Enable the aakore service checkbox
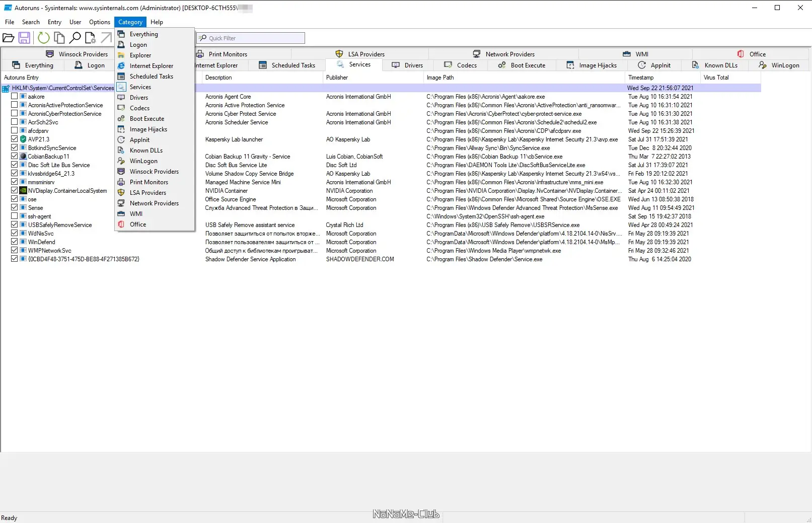Screen dimensions: 812x523 15,96
